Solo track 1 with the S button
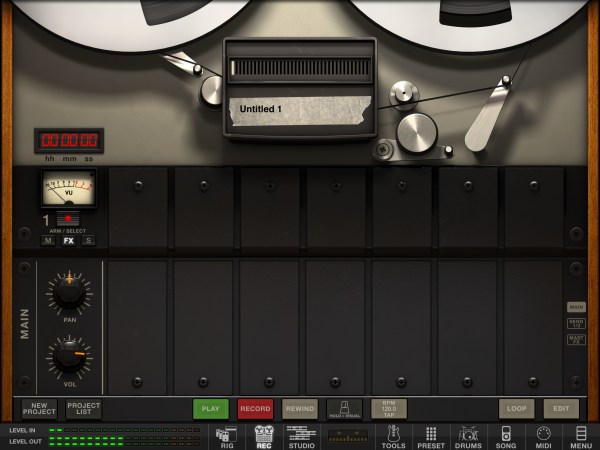This screenshot has width=600, height=450. (89, 241)
